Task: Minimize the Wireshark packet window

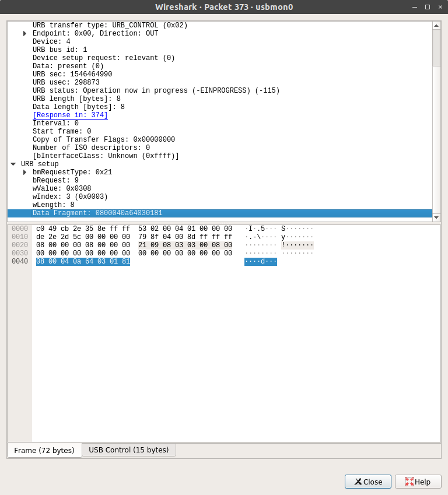Action: point(415,7)
